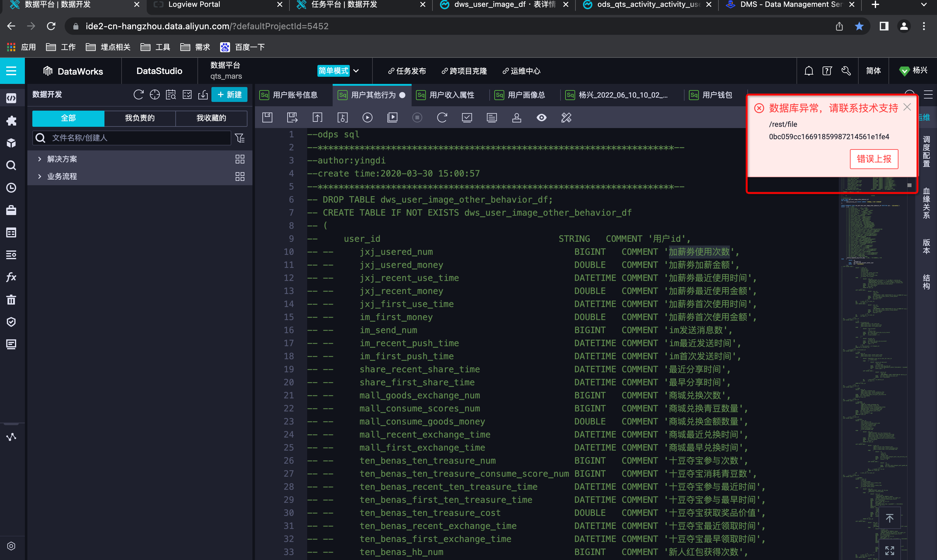Open the clock runtime log icon
Image resolution: width=937 pixels, height=560 pixels.
point(11,188)
